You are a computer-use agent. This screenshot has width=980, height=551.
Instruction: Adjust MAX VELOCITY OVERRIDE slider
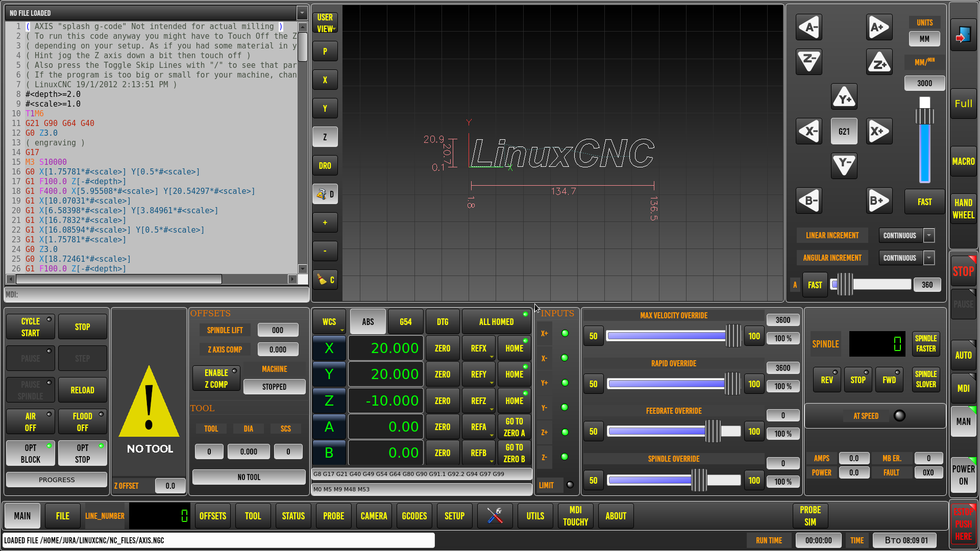[x=674, y=336]
